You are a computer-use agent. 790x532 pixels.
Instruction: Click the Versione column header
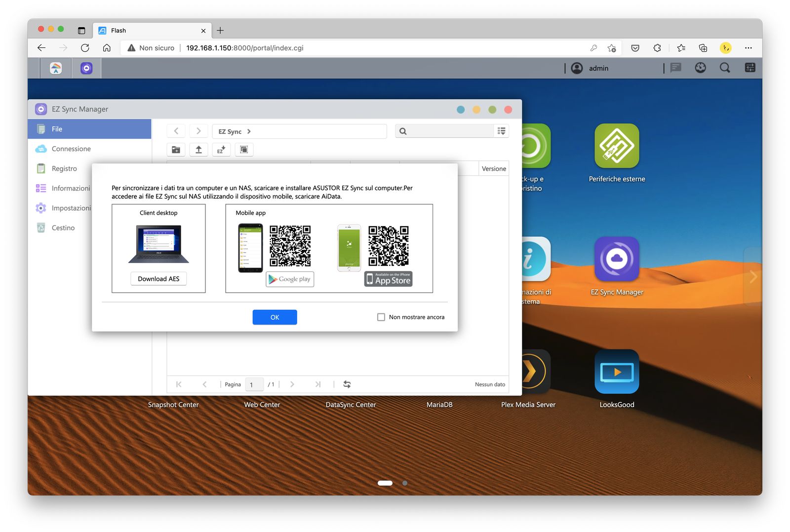click(x=494, y=169)
